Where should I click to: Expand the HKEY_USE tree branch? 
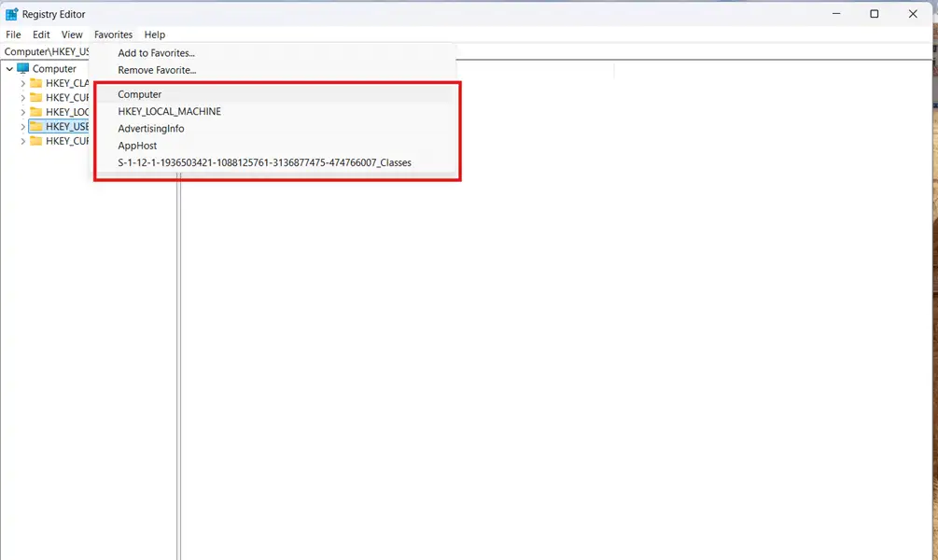click(22, 126)
